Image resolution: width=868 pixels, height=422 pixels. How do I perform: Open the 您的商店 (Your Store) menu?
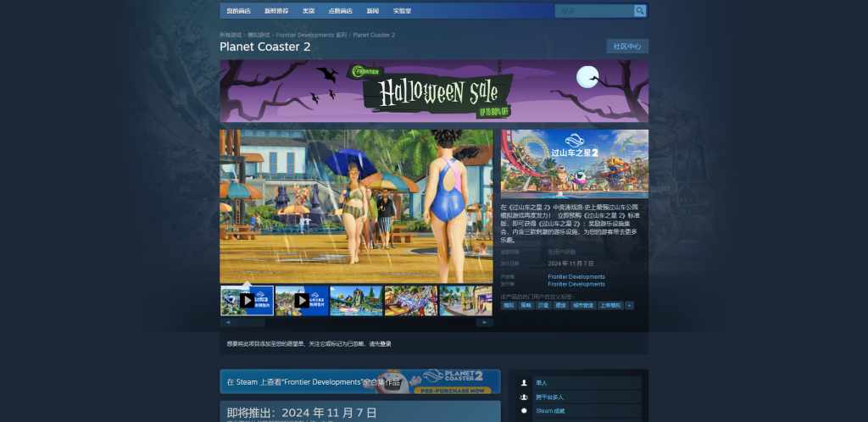(238, 11)
